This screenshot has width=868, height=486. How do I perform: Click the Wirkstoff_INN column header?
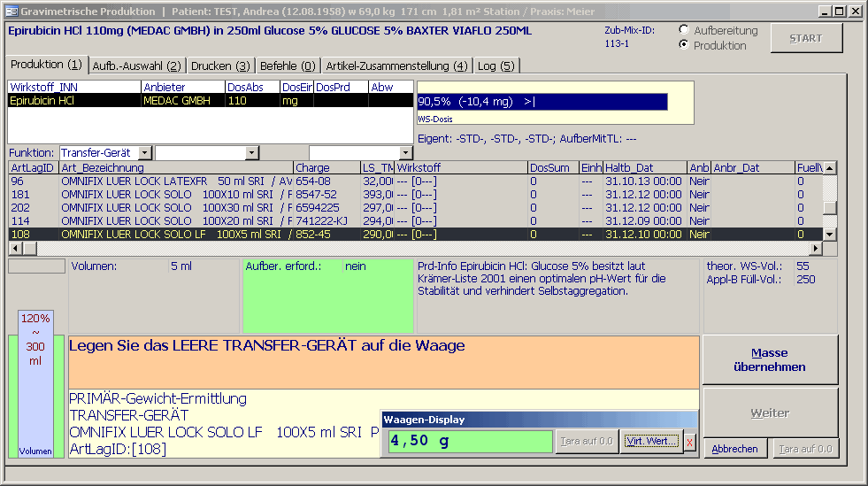coord(74,87)
